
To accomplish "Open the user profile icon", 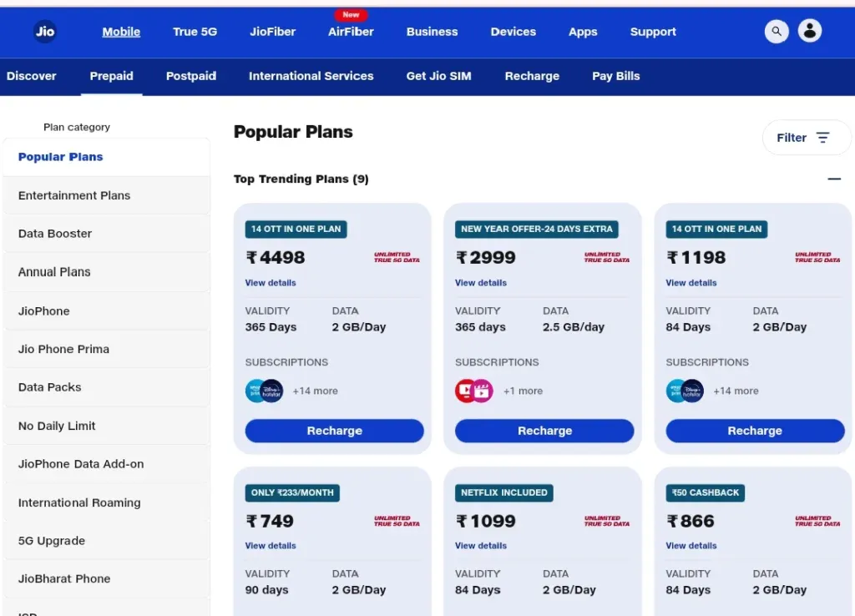I will click(x=809, y=31).
